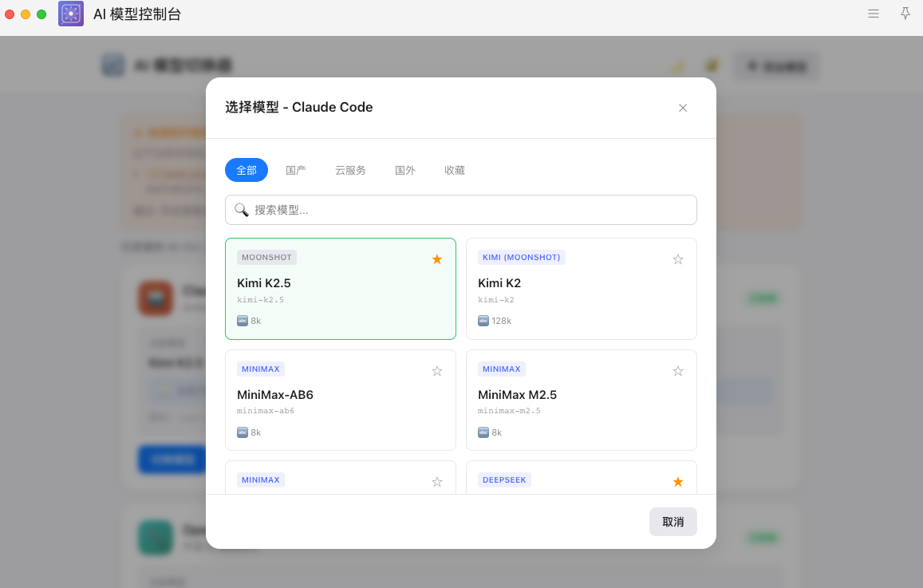Image resolution: width=923 pixels, height=588 pixels.
Task: Star the Kimi K2 model
Action: tap(678, 259)
